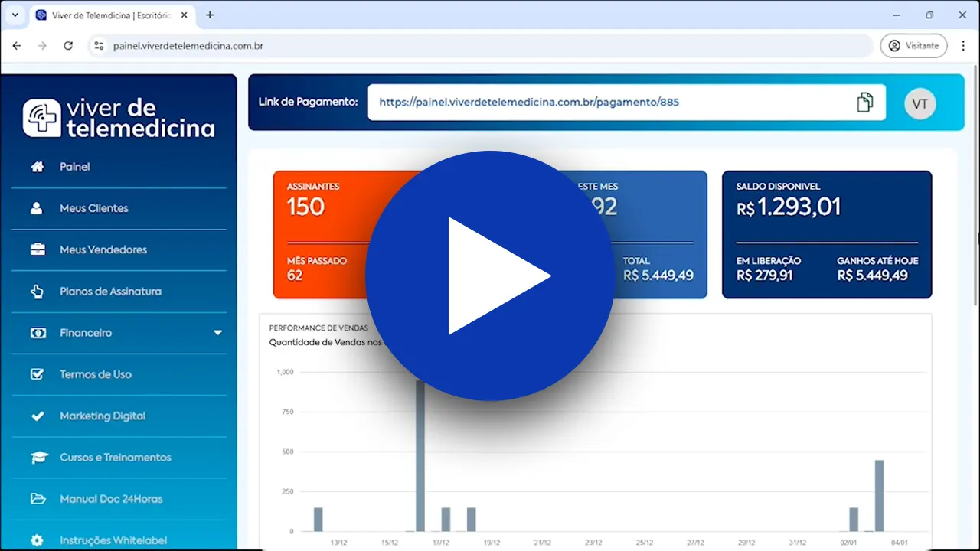Click the tallest bar in sales chart
Screen dimensions: 980x551
(x=420, y=456)
